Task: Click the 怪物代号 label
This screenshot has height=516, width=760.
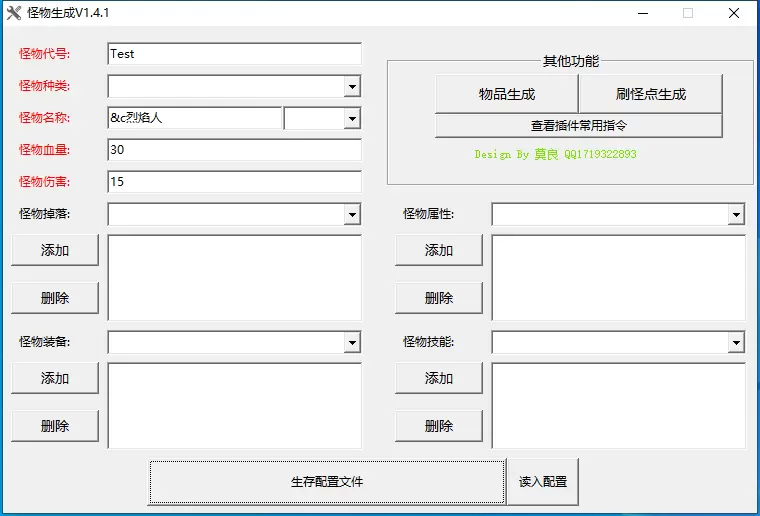Action: click(44, 54)
